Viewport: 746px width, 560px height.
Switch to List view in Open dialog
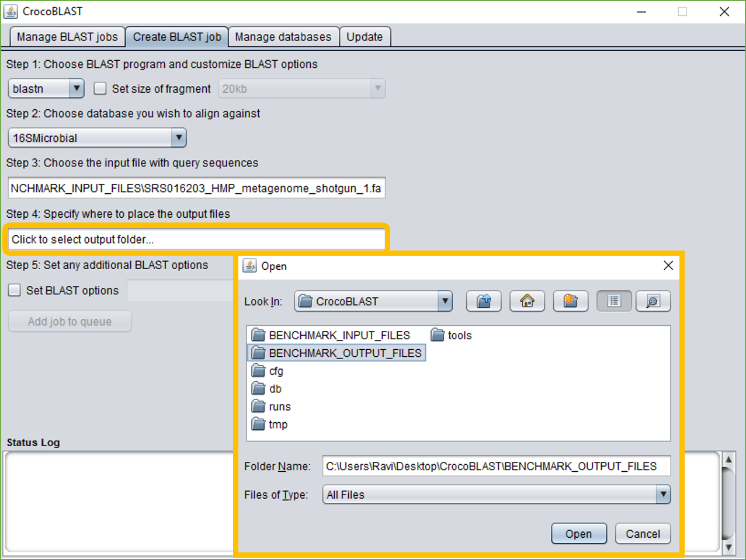coord(614,301)
